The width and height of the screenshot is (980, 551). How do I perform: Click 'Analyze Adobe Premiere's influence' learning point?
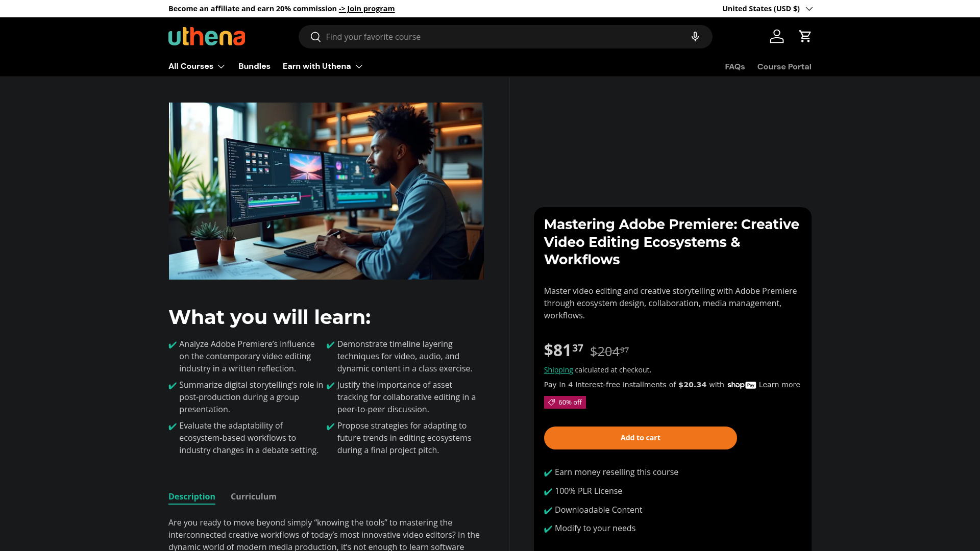(247, 357)
